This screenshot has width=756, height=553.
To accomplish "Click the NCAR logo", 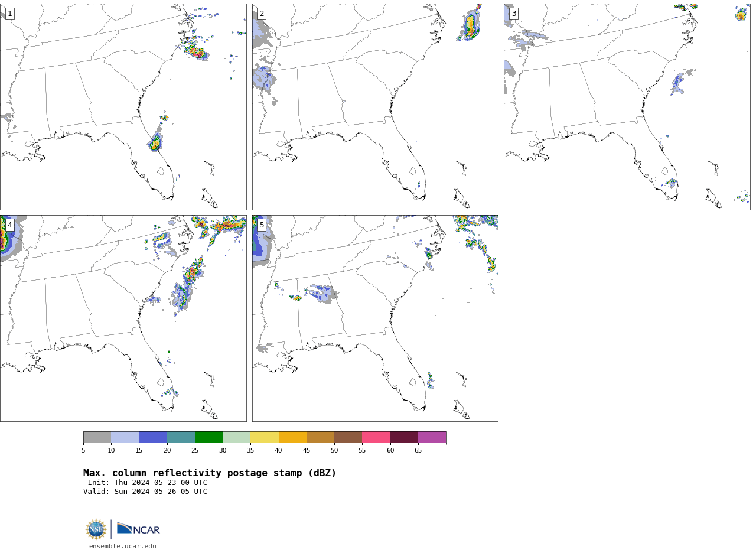I will click(x=138, y=529).
